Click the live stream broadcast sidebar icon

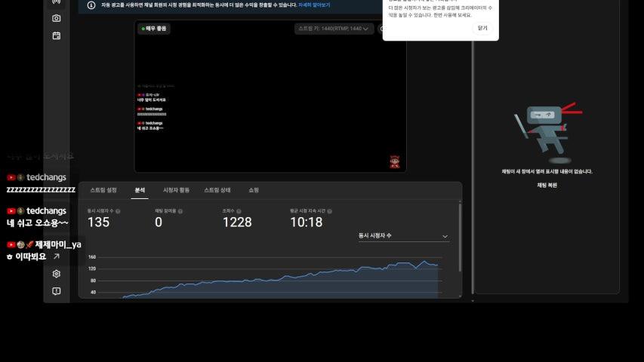tap(56, 2)
